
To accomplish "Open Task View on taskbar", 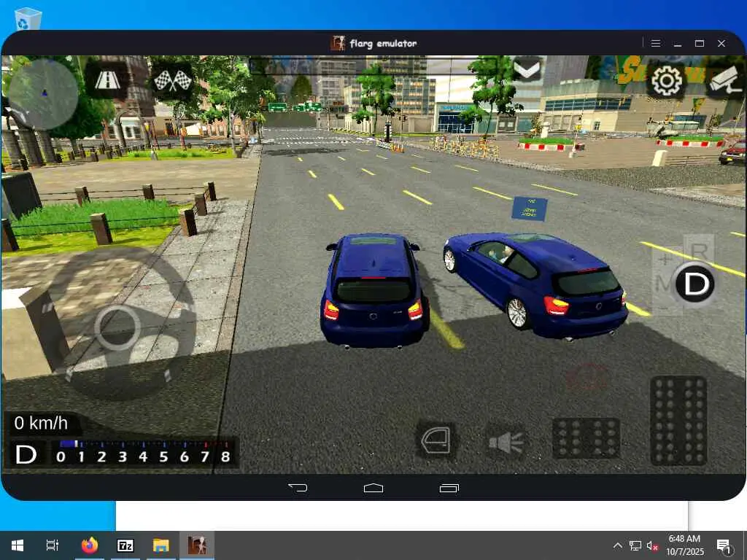I will (x=53, y=545).
